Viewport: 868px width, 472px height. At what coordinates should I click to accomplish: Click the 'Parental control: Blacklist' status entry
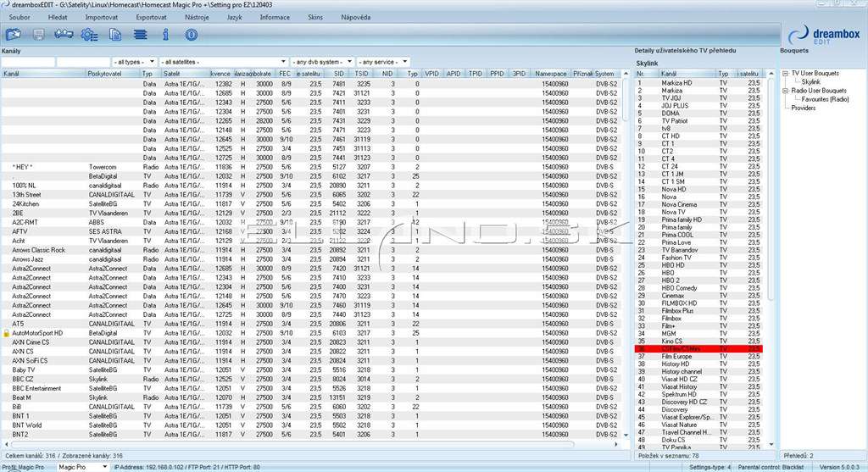[771, 467]
